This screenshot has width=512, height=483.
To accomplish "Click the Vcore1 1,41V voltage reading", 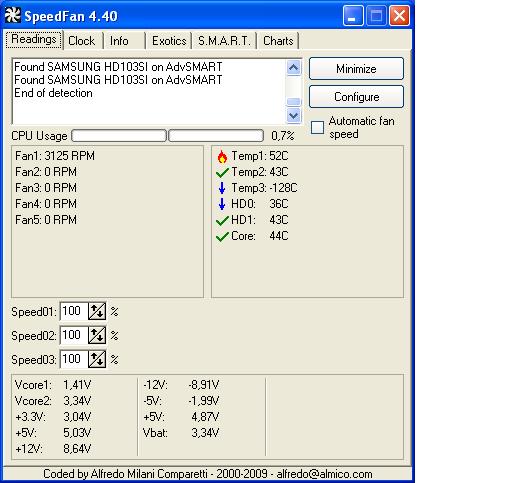I will tap(53, 385).
